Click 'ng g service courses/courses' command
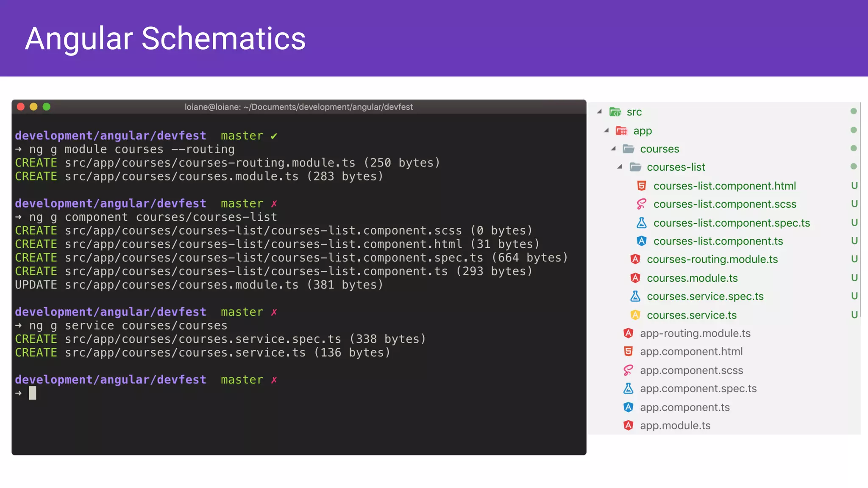This screenshot has width=868, height=488. point(128,326)
